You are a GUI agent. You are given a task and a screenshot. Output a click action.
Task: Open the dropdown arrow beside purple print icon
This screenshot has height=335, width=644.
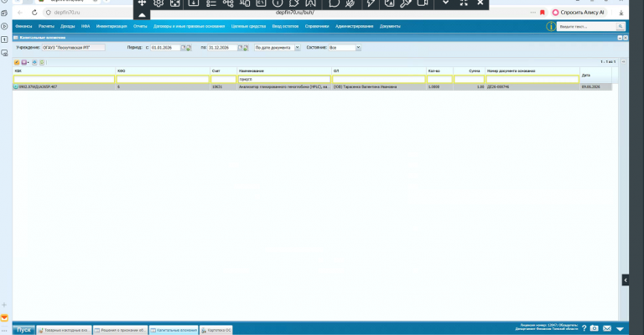point(29,62)
